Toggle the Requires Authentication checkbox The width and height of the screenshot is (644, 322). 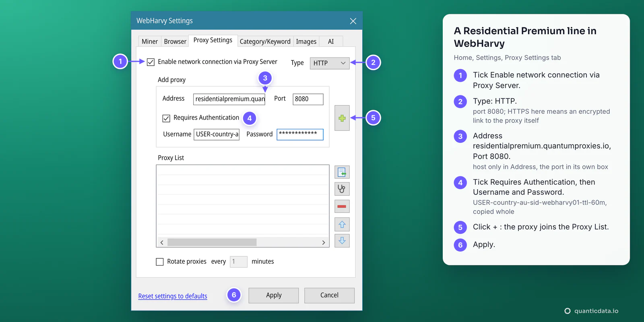click(x=166, y=118)
